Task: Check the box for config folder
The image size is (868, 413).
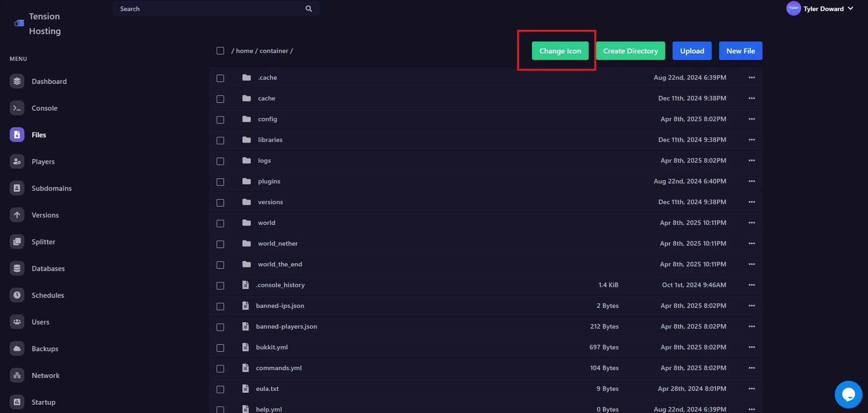Action: coord(220,120)
